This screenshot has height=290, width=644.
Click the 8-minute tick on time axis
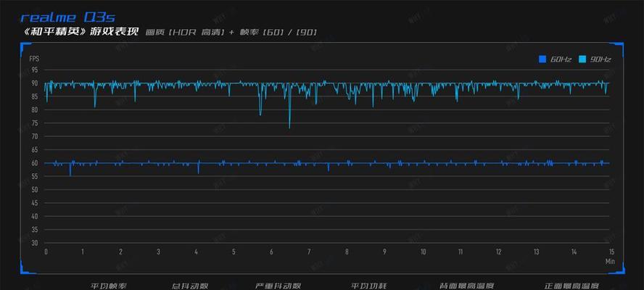(x=347, y=252)
